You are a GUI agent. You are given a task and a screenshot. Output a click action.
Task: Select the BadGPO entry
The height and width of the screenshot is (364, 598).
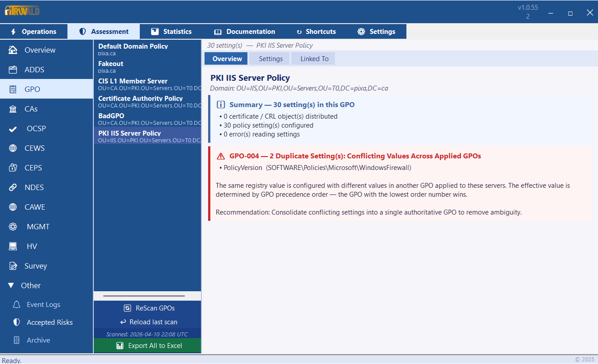(x=147, y=119)
